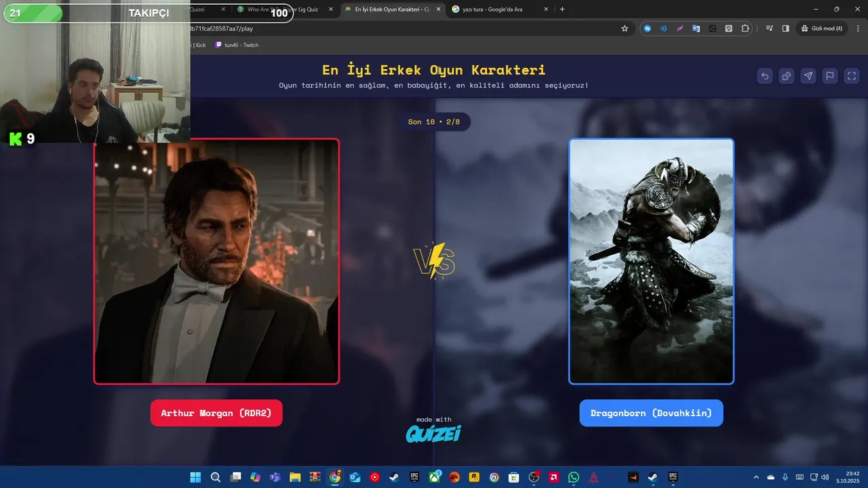
Task: Open Xbox app from taskbar
Action: pyautogui.click(x=435, y=477)
